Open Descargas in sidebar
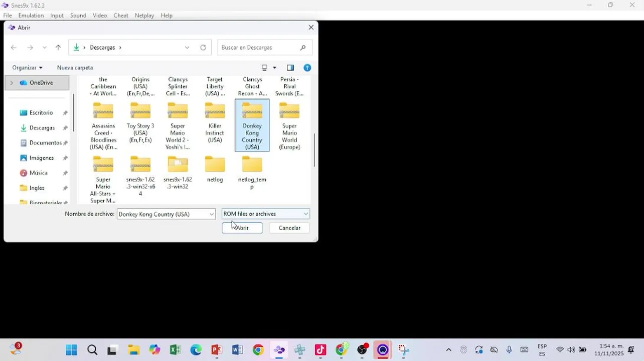Viewport: 644px width, 361px height. click(x=42, y=128)
